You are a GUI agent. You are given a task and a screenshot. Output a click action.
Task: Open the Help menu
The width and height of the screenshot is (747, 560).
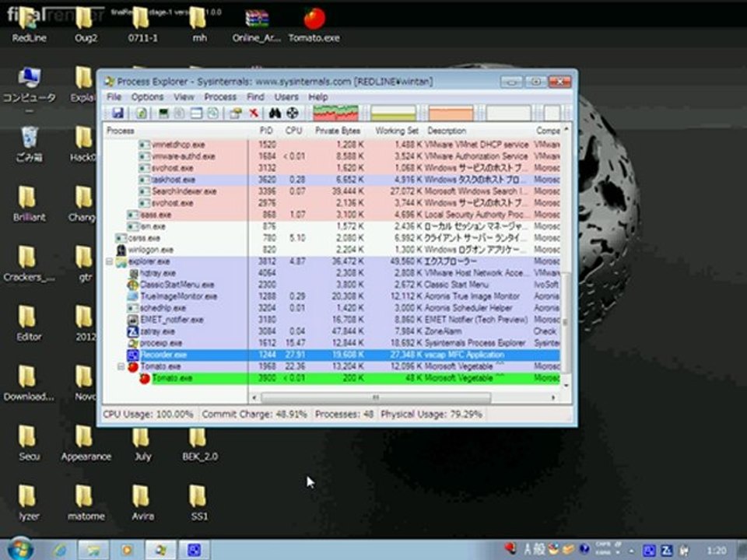pyautogui.click(x=317, y=96)
